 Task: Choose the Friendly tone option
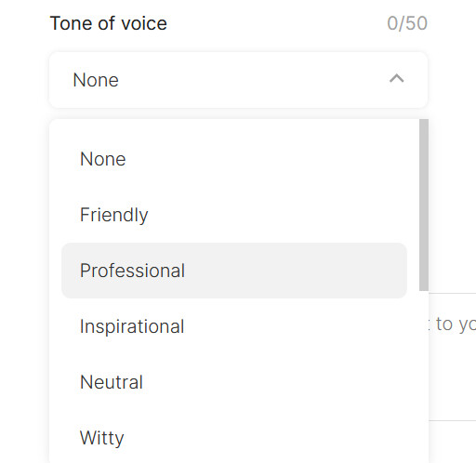click(234, 215)
